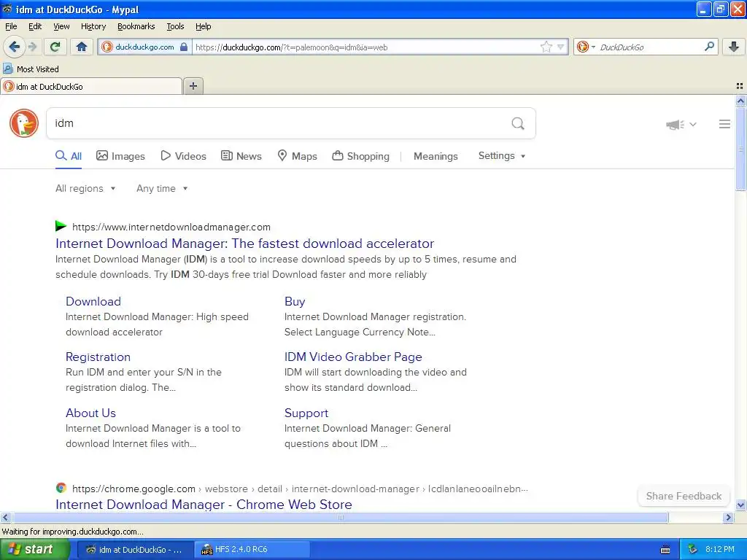
Task: Open the Windows start menu
Action: [x=35, y=550]
